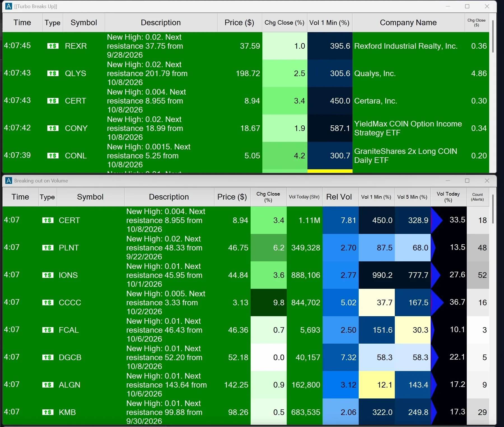
Task: Click Vol 1 Min (%) header in Turbo Breaks Up
Action: click(330, 22)
